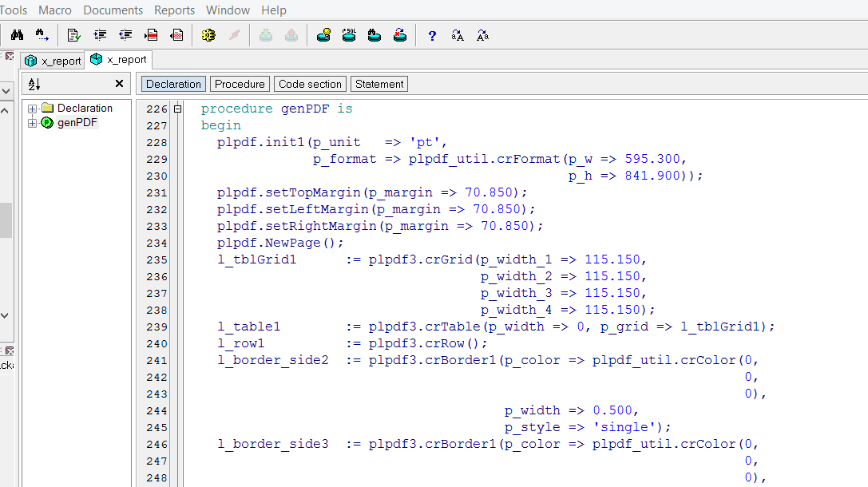Click the Statement button

pos(379,84)
